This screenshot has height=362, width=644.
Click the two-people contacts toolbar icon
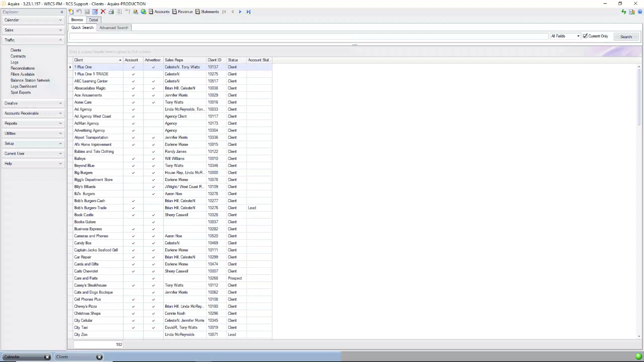[135, 12]
